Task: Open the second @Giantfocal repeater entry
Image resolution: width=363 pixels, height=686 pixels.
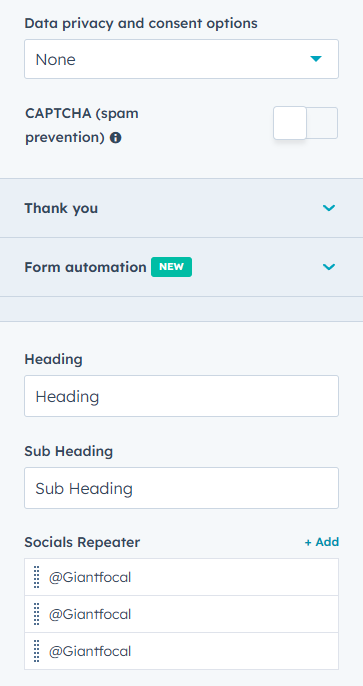Action: tap(182, 614)
